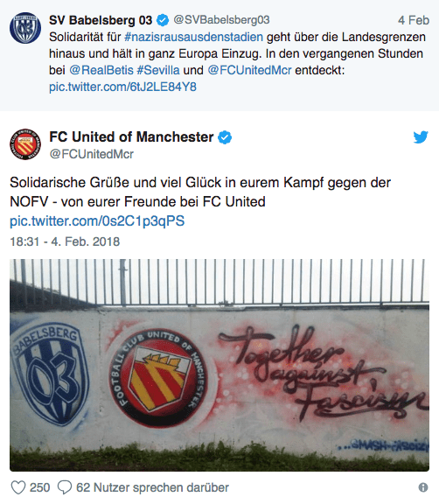
Task: Open the #nazisrausausdenstadien hashtag
Action: click(x=193, y=37)
